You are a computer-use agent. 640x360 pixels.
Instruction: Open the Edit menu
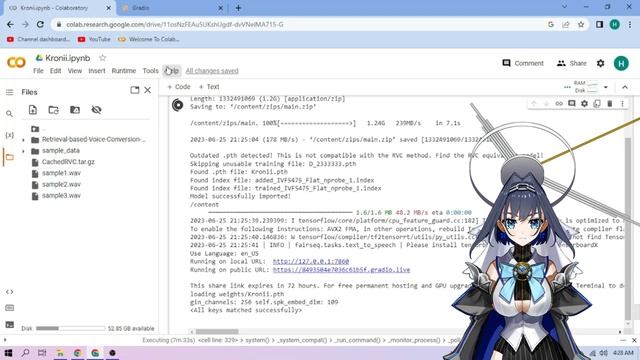pos(56,71)
